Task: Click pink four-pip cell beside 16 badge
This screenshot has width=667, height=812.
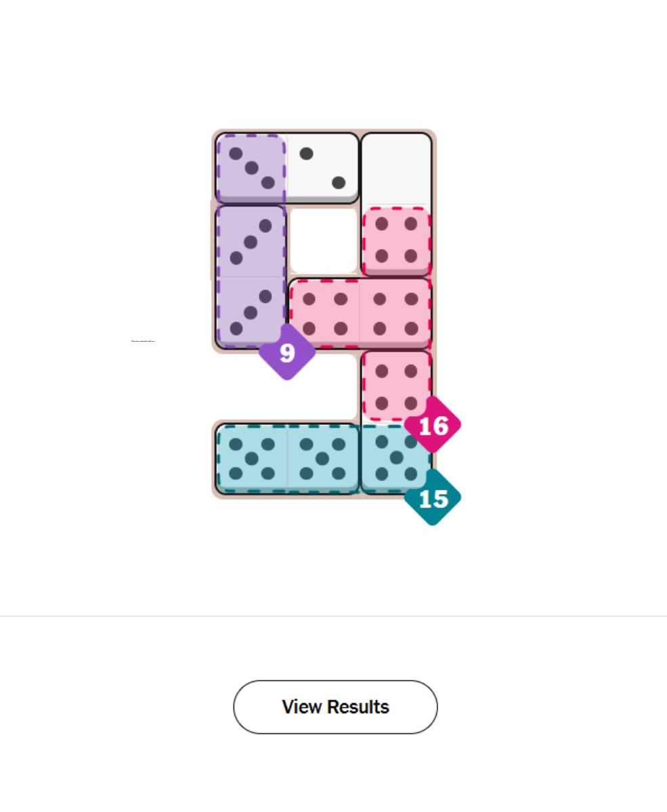Action: [x=396, y=386]
